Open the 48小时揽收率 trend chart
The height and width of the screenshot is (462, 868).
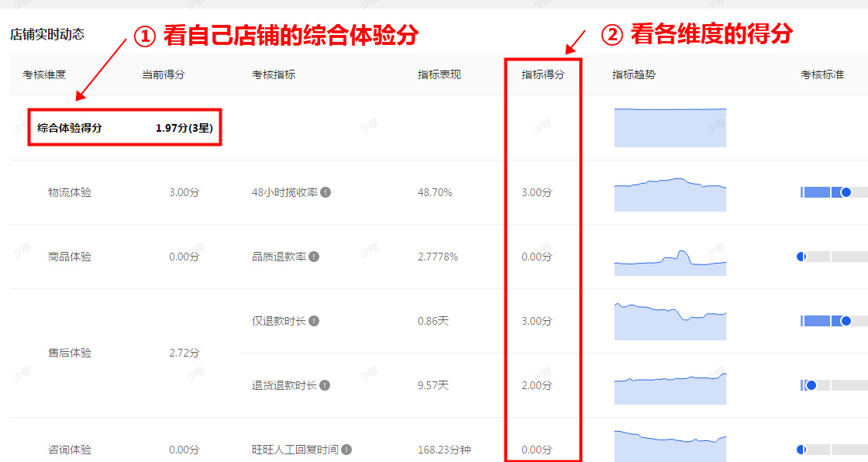pos(670,194)
